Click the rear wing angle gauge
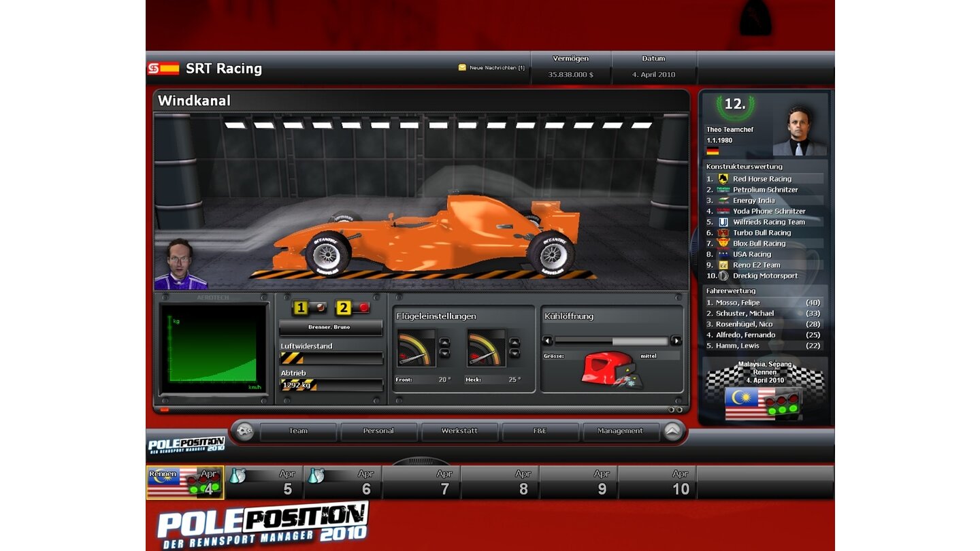The height and width of the screenshot is (551, 980). coord(486,348)
